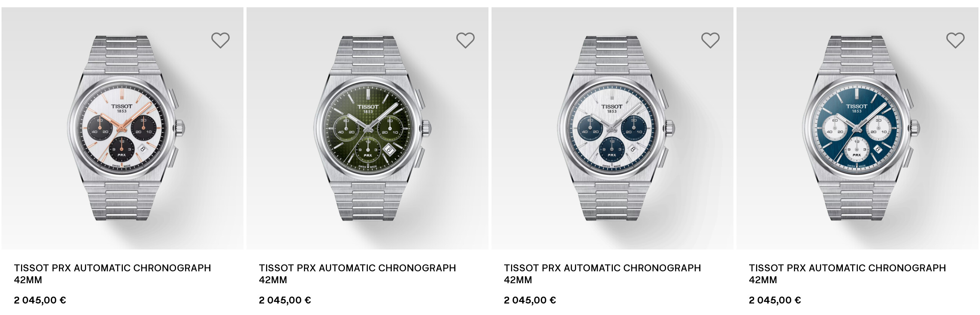This screenshot has width=980, height=315.
Task: Open third Tissot PRX Automatic Chronograph title
Action: pyautogui.click(x=603, y=274)
